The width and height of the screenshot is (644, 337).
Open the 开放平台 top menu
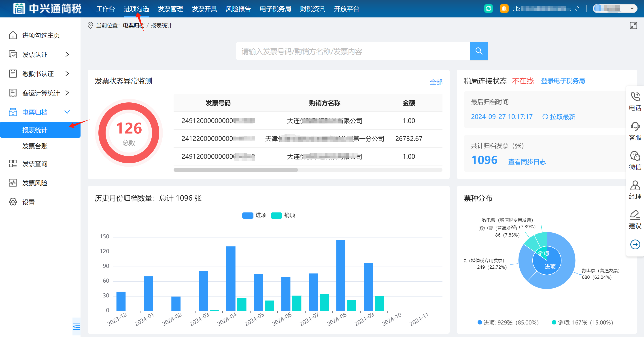(x=346, y=9)
